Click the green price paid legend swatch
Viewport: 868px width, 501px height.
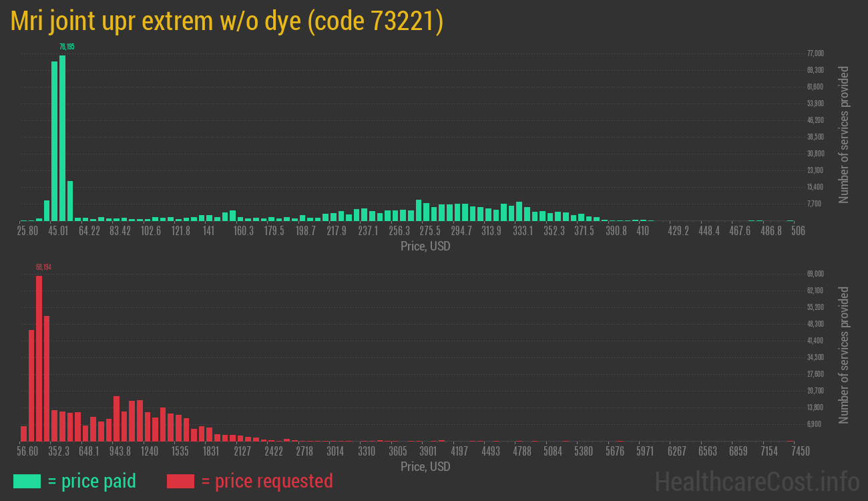27,481
